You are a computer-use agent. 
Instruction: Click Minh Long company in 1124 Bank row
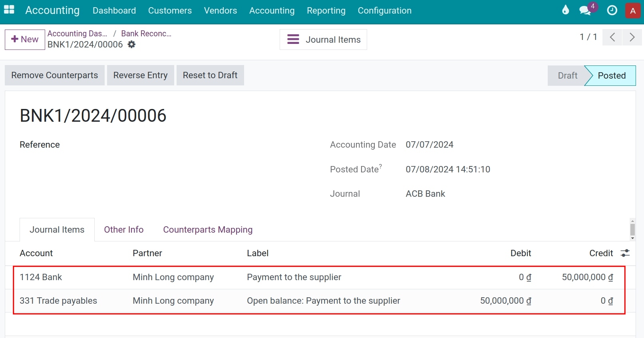click(x=173, y=277)
